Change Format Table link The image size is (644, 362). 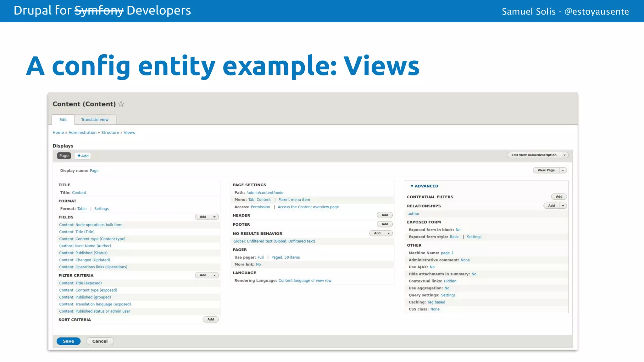(82, 209)
